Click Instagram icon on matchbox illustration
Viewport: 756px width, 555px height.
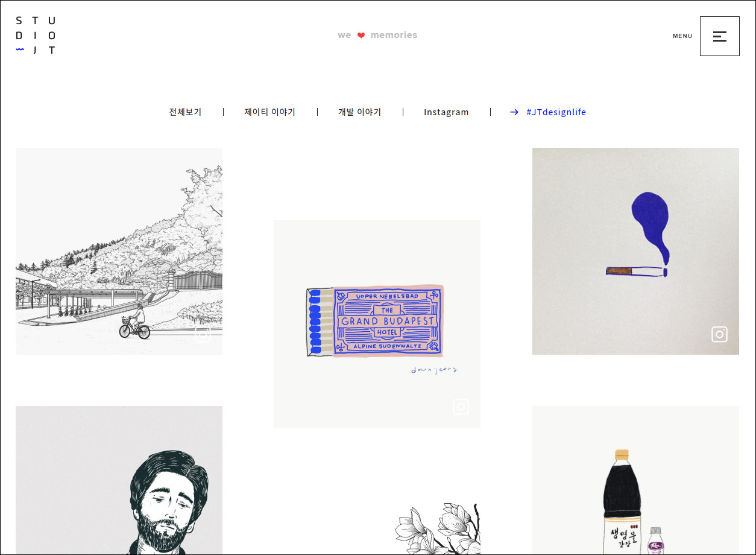[x=461, y=407]
